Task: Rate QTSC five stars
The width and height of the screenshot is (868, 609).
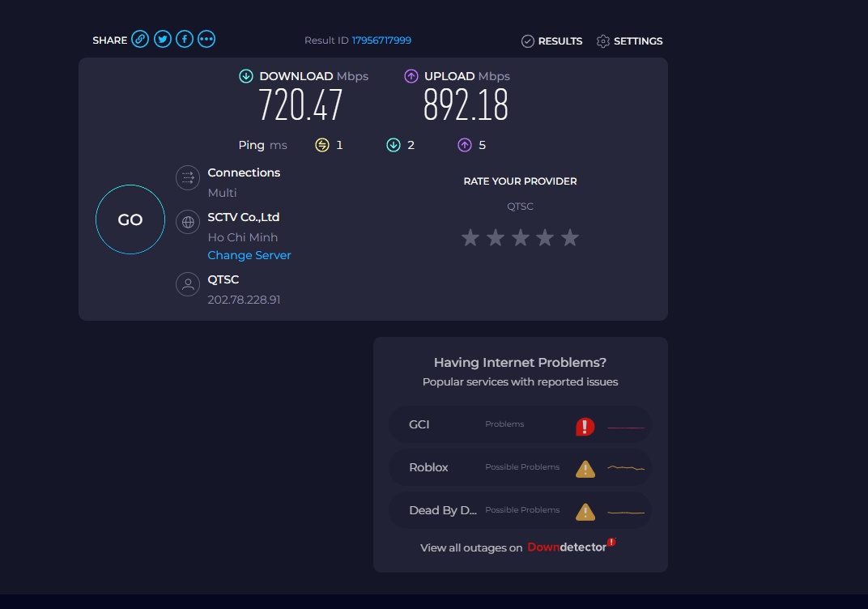Action: pyautogui.click(x=570, y=237)
